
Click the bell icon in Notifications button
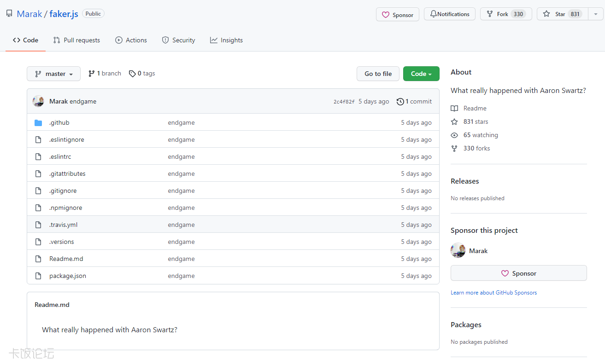(433, 14)
